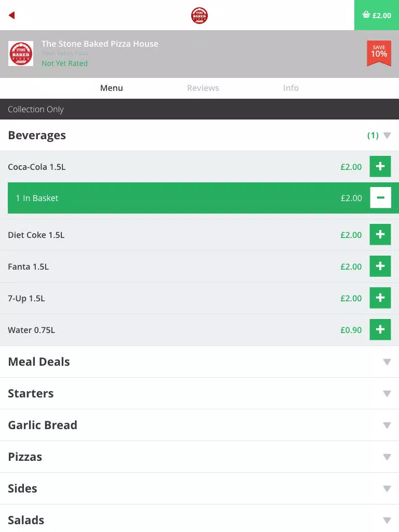Add Diet Coke 1.5L with plus button
The height and width of the screenshot is (532, 399).
380,235
